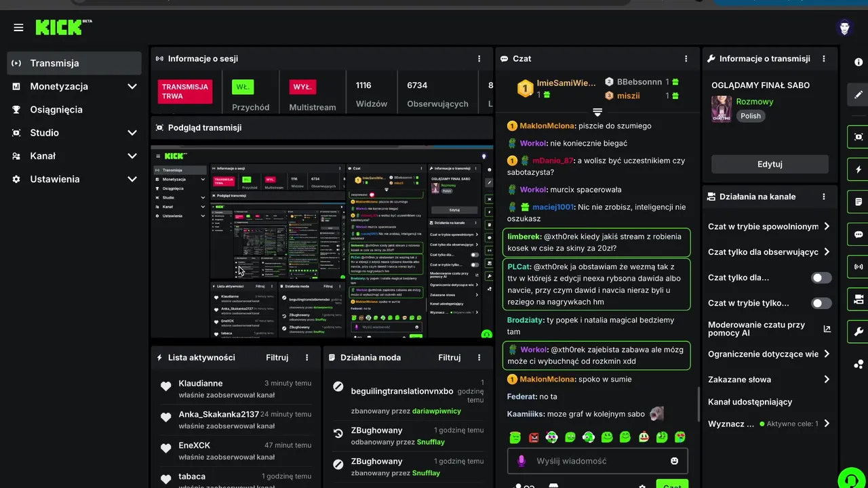Open three-dot menu of Informacje o transmisji
The width and height of the screenshot is (868, 488).
pyautogui.click(x=824, y=59)
